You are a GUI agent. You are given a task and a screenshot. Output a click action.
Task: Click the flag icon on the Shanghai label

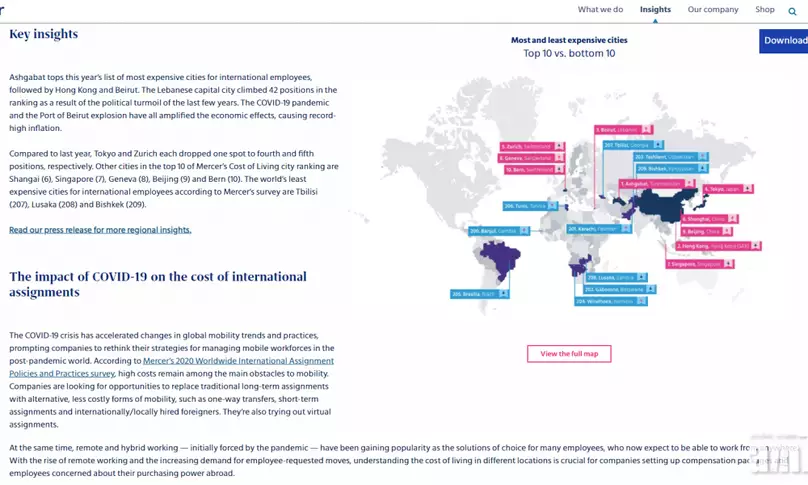click(x=732, y=219)
